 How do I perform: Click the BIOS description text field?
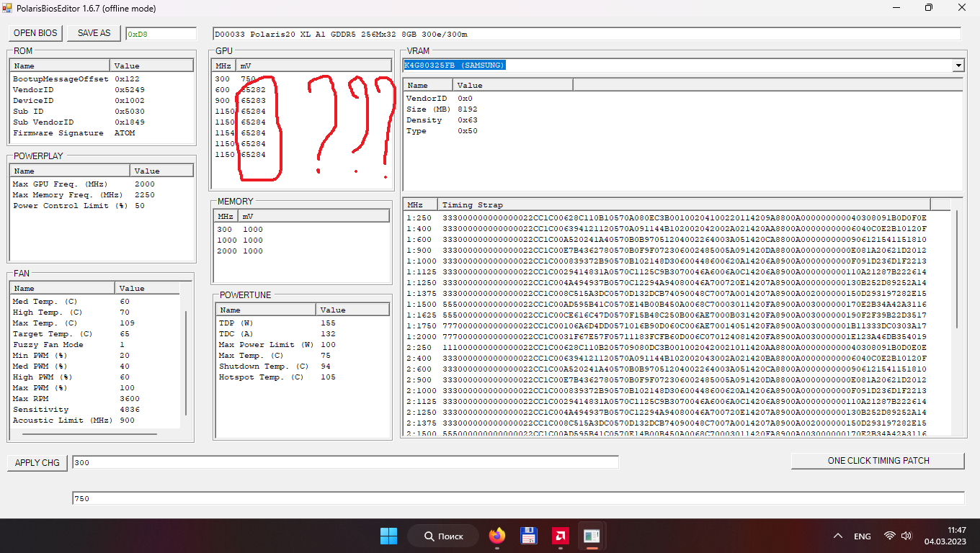(x=587, y=34)
